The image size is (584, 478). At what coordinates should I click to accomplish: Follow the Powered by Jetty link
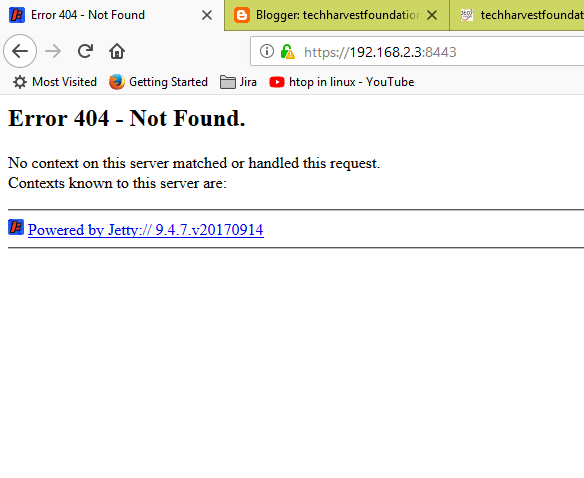click(x=146, y=230)
